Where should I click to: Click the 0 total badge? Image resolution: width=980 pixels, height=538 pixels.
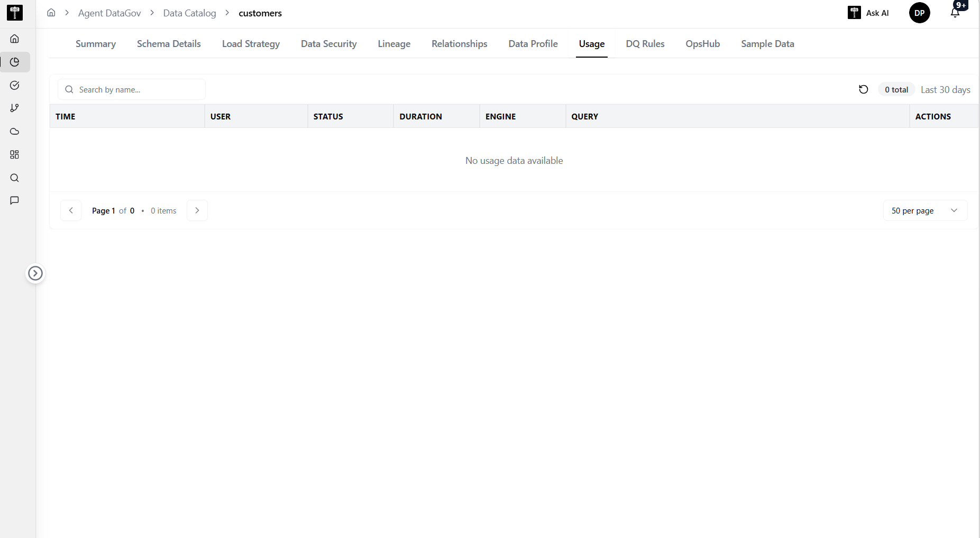pos(896,90)
